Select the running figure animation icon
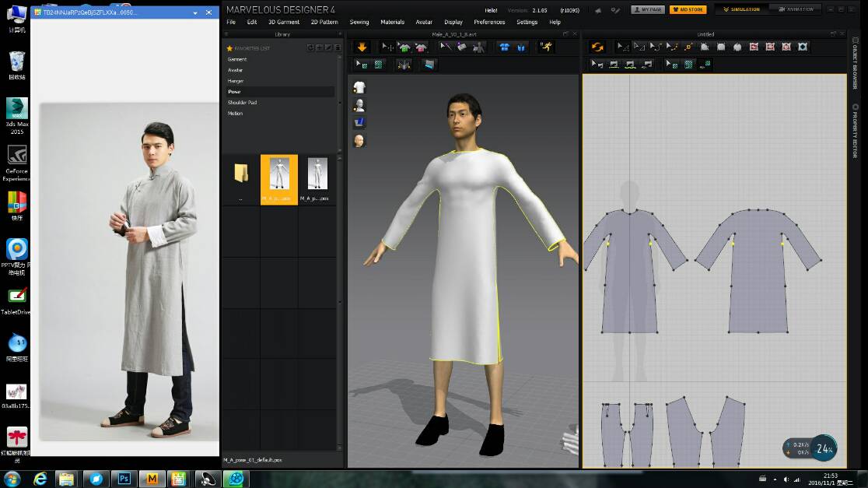Image resolution: width=868 pixels, height=488 pixels. (x=546, y=47)
